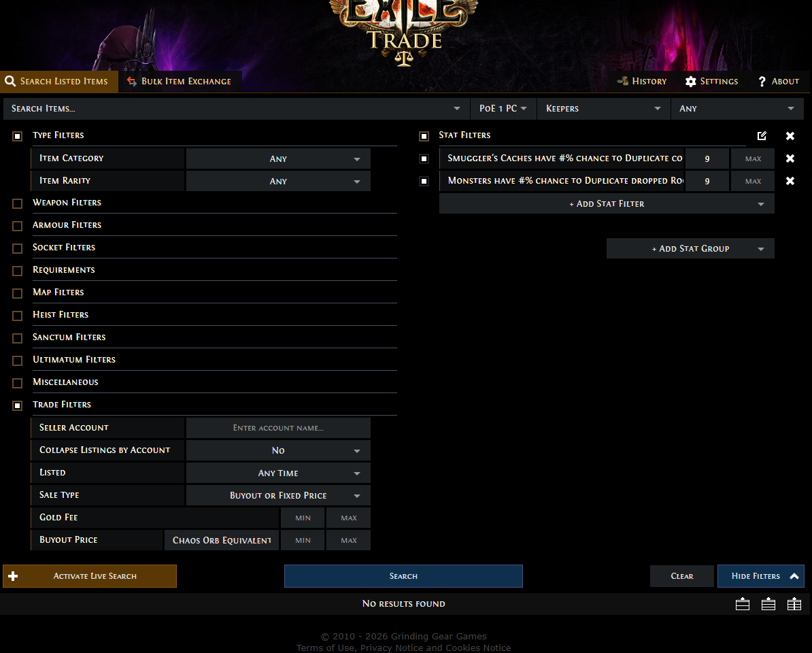Open the PoE 1 PC platform dropdown
Image resolution: width=812 pixels, height=653 pixels.
503,108
